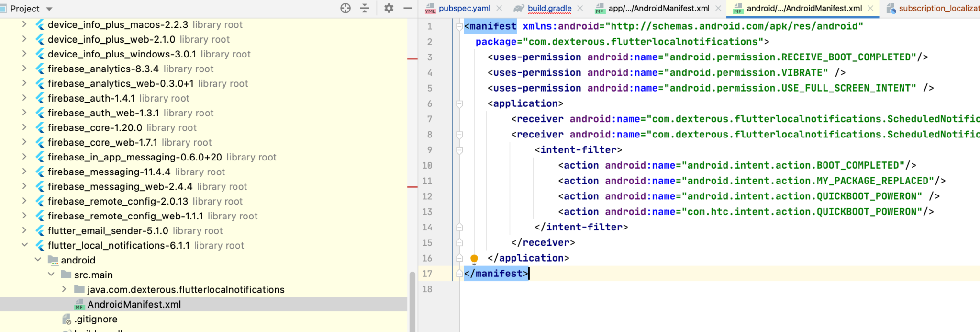
Task: Close app/.../AndroidManifest.xml tab
Action: point(718,8)
